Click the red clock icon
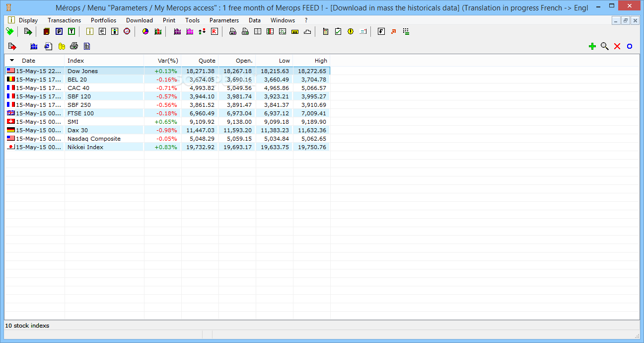 point(127,31)
